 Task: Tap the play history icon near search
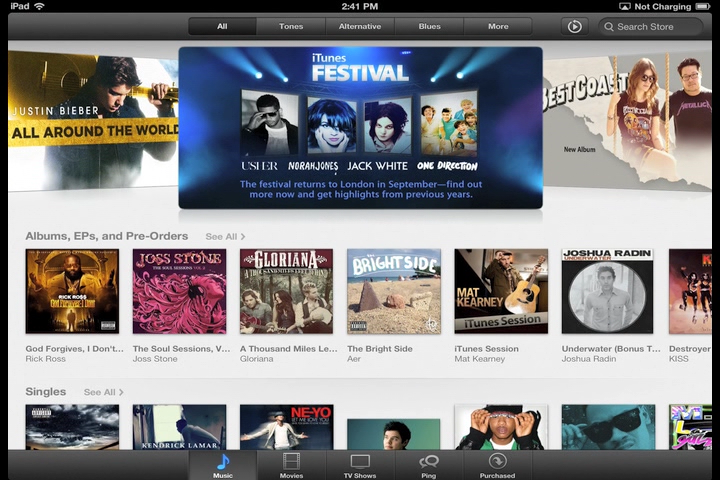coord(574,27)
